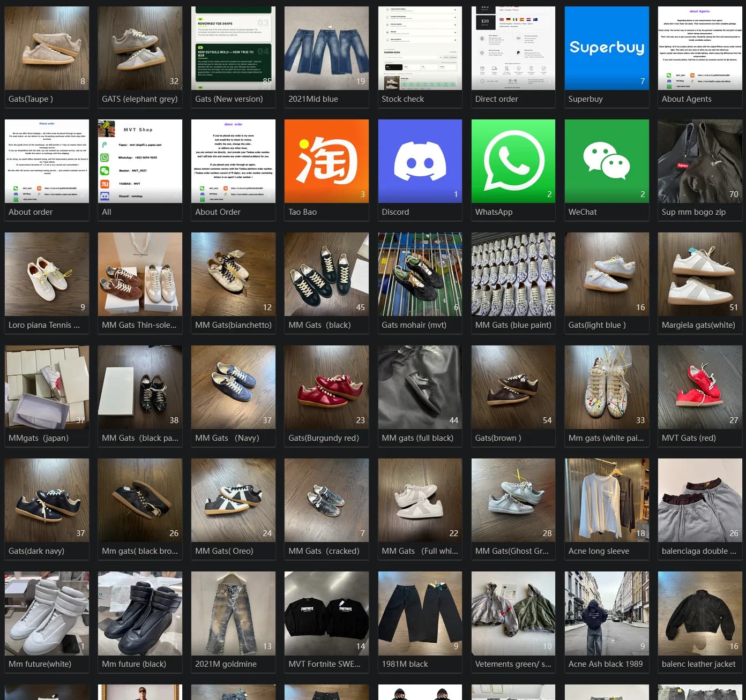Click the "MM gats (full black)" label
This screenshot has height=700, width=746.
[417, 438]
